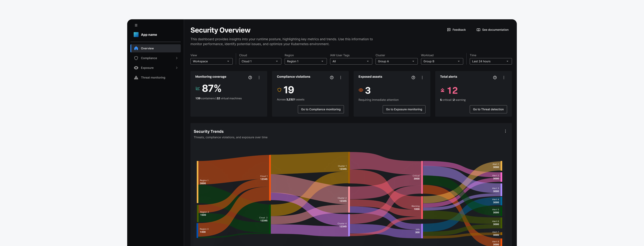
Task: Expand the Compliance sidebar section chevron
Action: pos(177,58)
